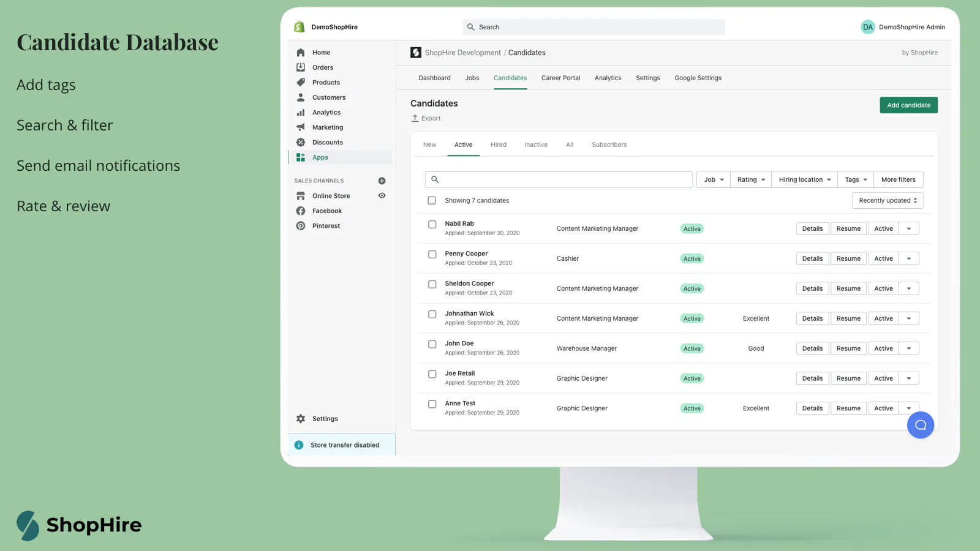Click the Active button for Anne Test

883,408
